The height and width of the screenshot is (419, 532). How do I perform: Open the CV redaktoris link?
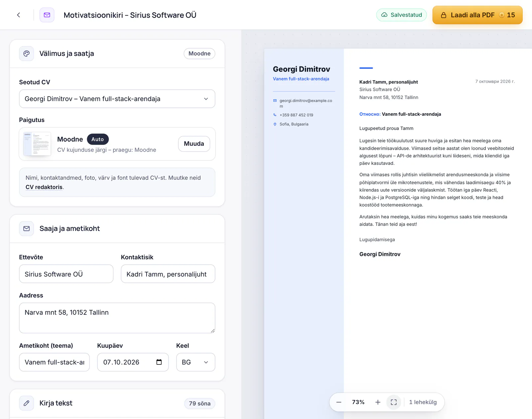[x=44, y=187]
